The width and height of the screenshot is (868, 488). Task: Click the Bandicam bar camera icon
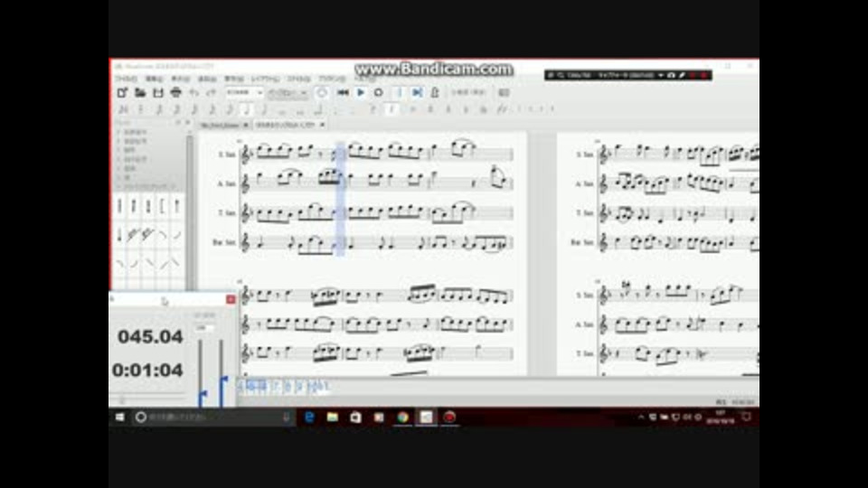click(x=671, y=75)
